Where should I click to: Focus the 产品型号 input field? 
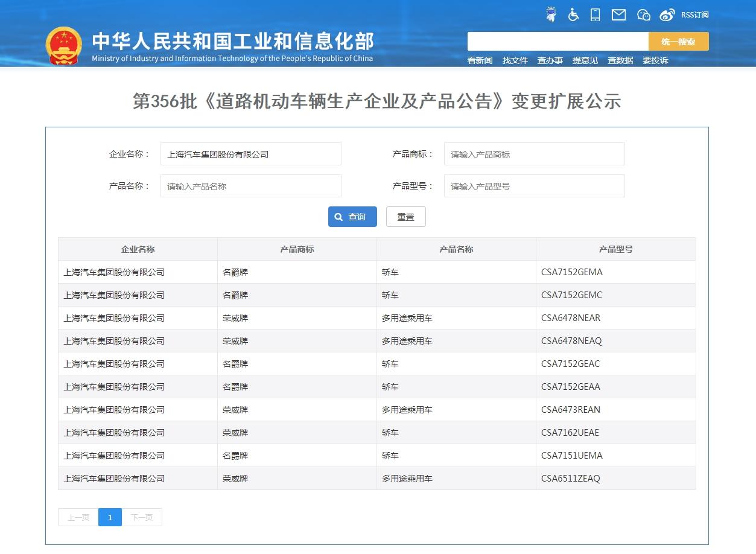(x=535, y=186)
